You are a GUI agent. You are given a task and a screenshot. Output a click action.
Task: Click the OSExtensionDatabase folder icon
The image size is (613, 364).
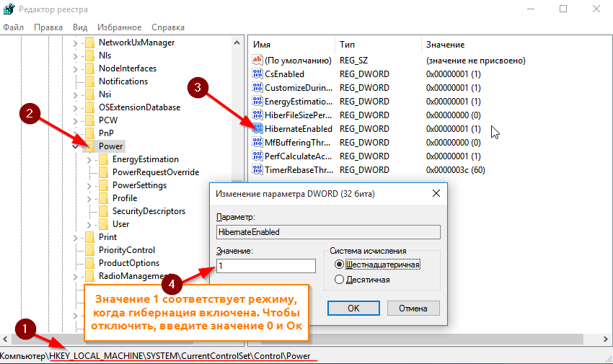click(90, 107)
